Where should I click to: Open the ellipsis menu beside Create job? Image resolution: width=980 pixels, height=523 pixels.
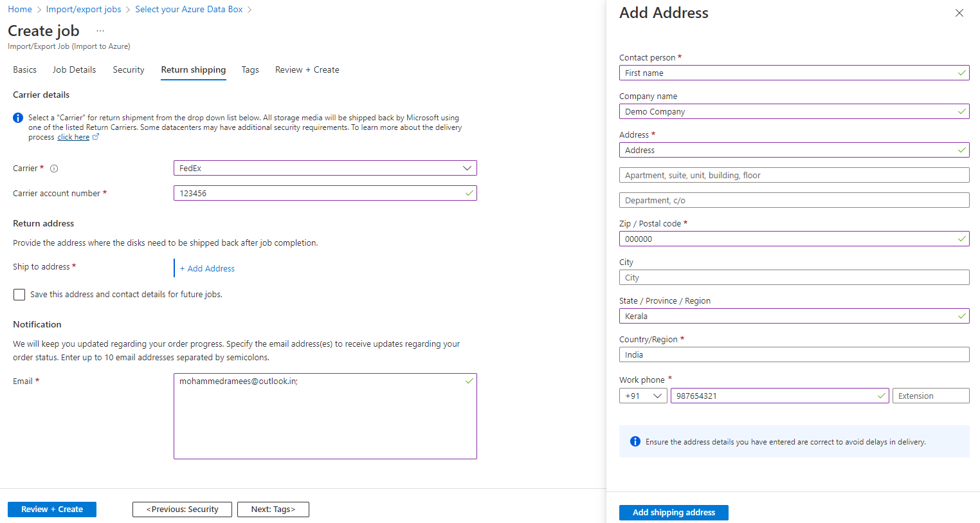tap(100, 31)
